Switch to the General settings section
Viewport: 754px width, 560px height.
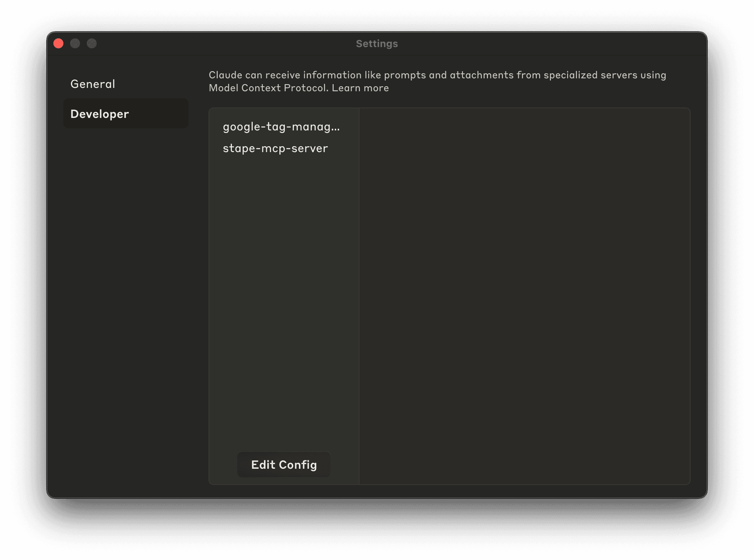coord(93,84)
